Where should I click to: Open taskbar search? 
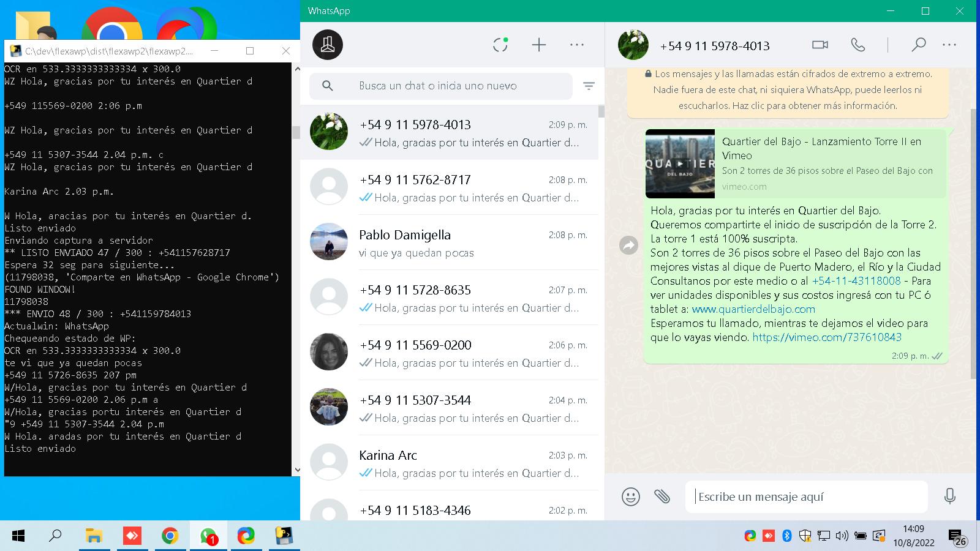(55, 536)
